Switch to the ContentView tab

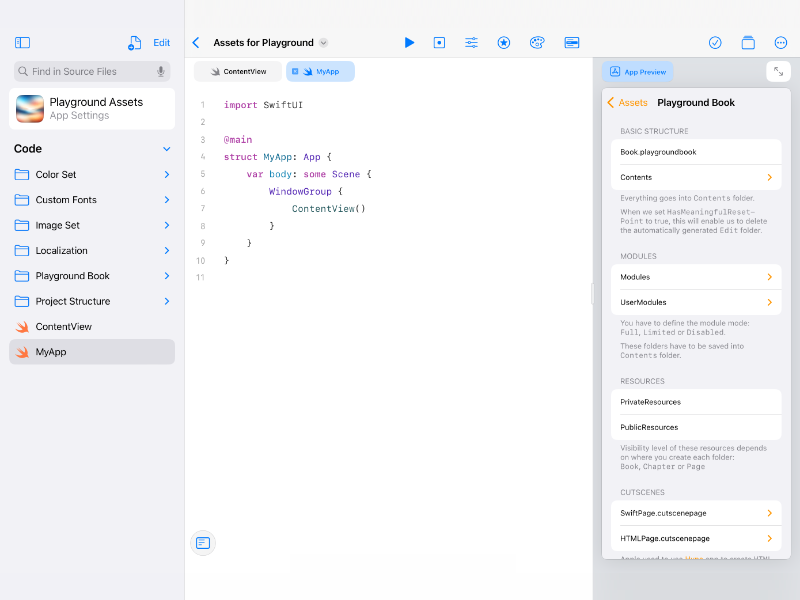click(x=238, y=72)
